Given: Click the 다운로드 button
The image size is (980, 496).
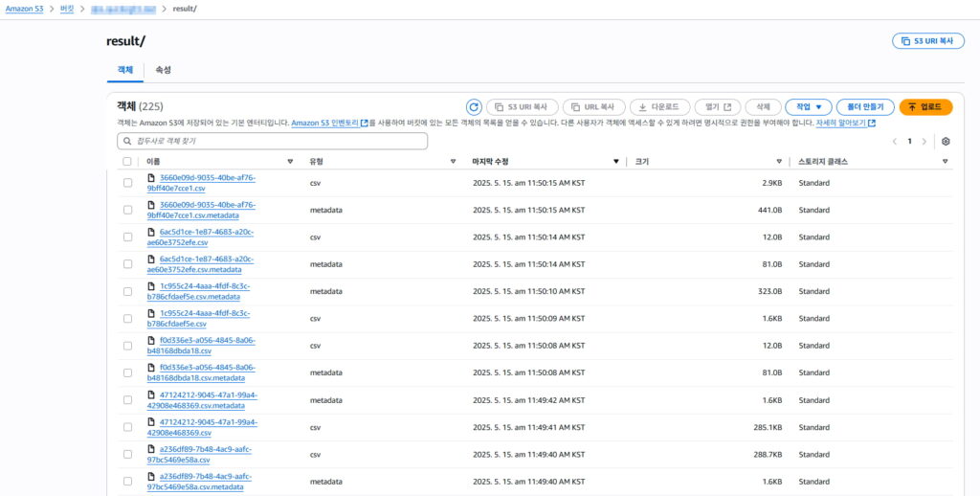Looking at the screenshot, I should 659,107.
